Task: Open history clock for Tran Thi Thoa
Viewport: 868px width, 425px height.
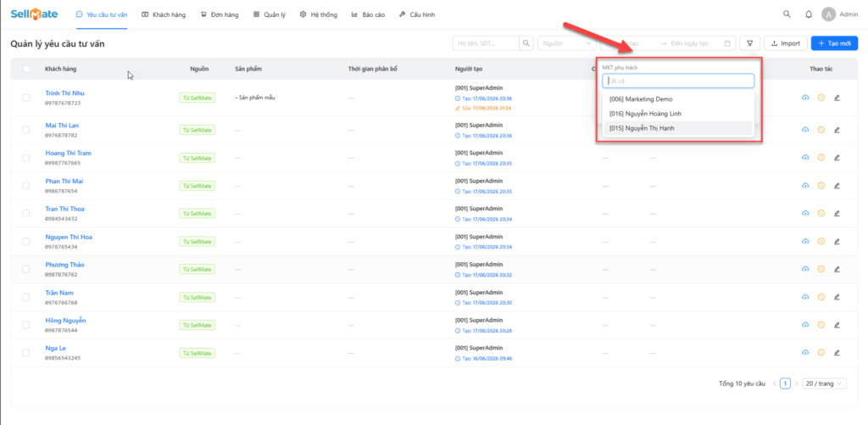Action: pos(821,213)
